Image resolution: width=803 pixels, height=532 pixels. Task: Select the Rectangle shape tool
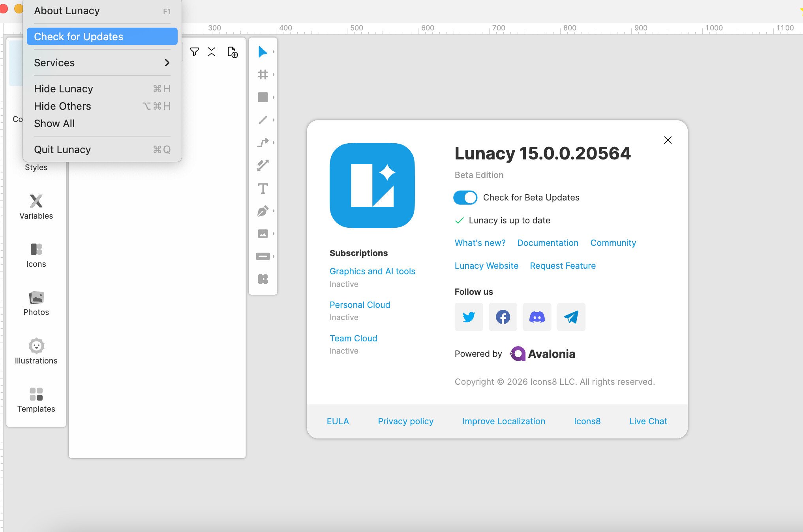(263, 97)
